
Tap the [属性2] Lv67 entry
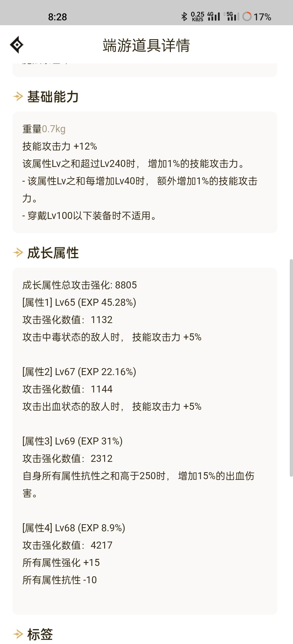(79, 372)
